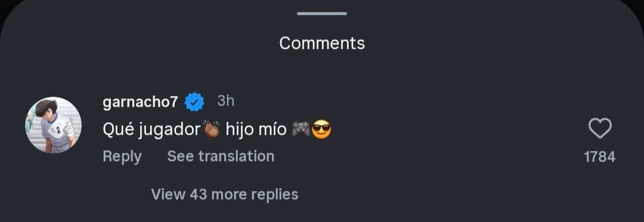The height and width of the screenshot is (222, 644).
Task: Show the translation of the comment
Action: [x=221, y=156]
